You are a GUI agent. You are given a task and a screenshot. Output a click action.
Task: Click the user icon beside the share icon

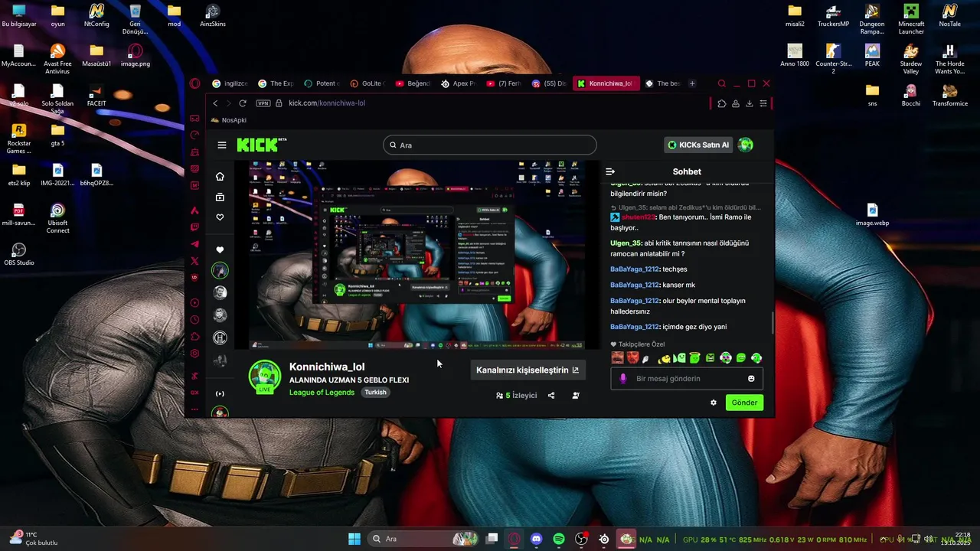point(576,396)
